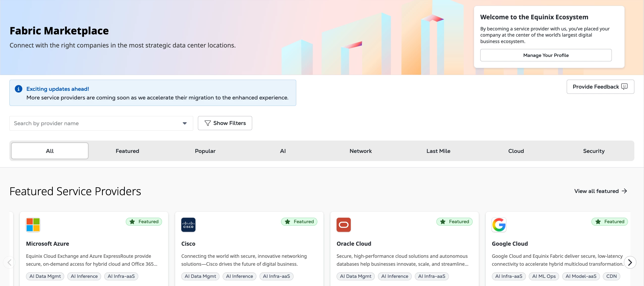This screenshot has height=286, width=644.
Task: Click the Google Cloud description text
Action: point(558,260)
